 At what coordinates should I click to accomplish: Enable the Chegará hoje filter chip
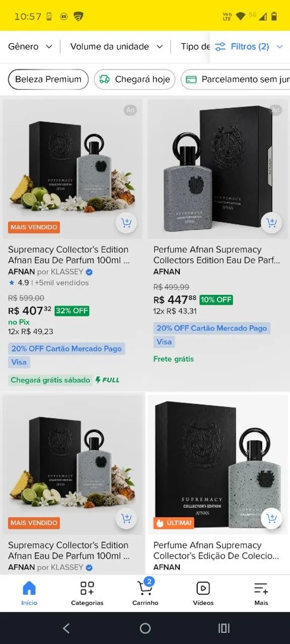(135, 79)
